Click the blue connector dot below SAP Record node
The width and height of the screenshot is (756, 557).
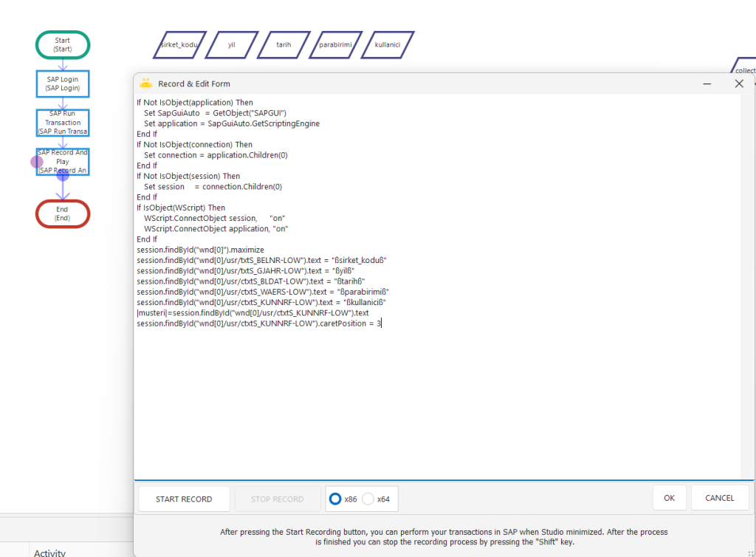[63, 175]
